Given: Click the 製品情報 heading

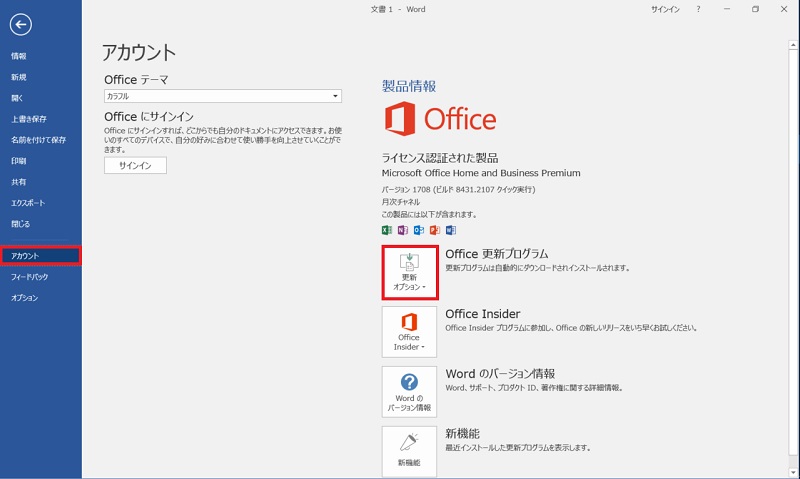Looking at the screenshot, I should click(409, 86).
